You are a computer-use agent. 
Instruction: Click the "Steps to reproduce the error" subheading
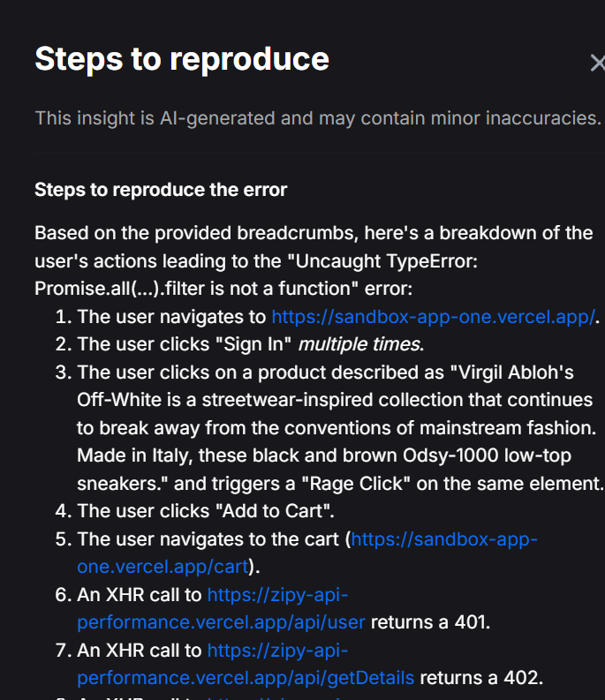point(160,190)
